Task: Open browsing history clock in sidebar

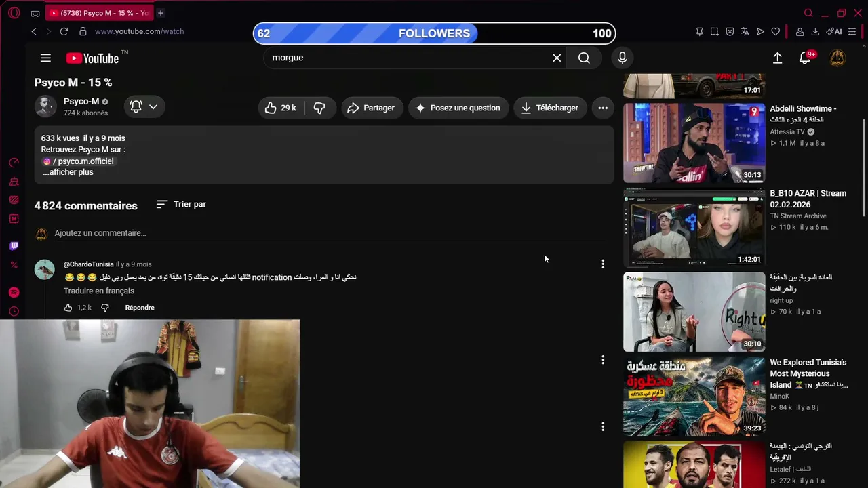Action: [14, 312]
